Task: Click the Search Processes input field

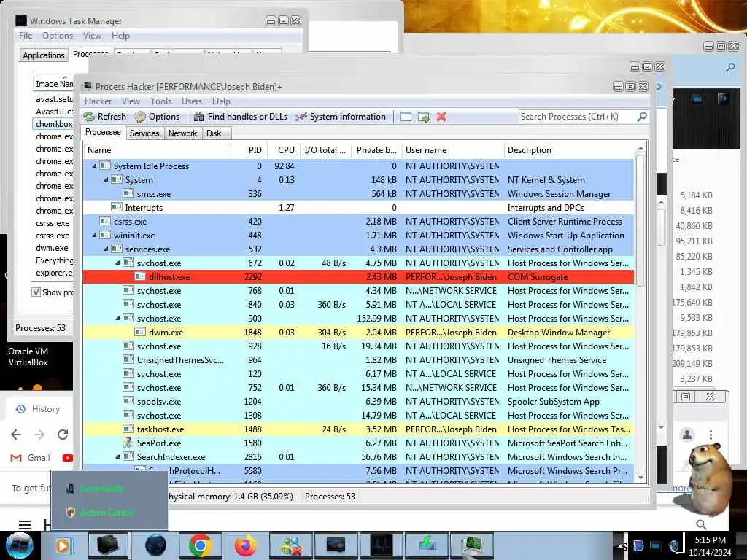Action: pyautogui.click(x=578, y=117)
